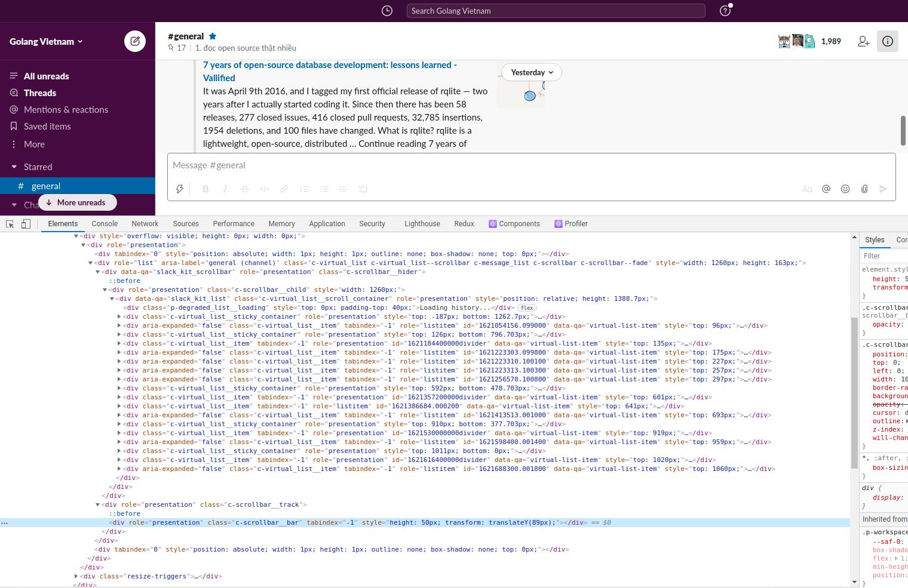Open channel details info icon
Screen dimensions: 908x588
tap(888, 41)
